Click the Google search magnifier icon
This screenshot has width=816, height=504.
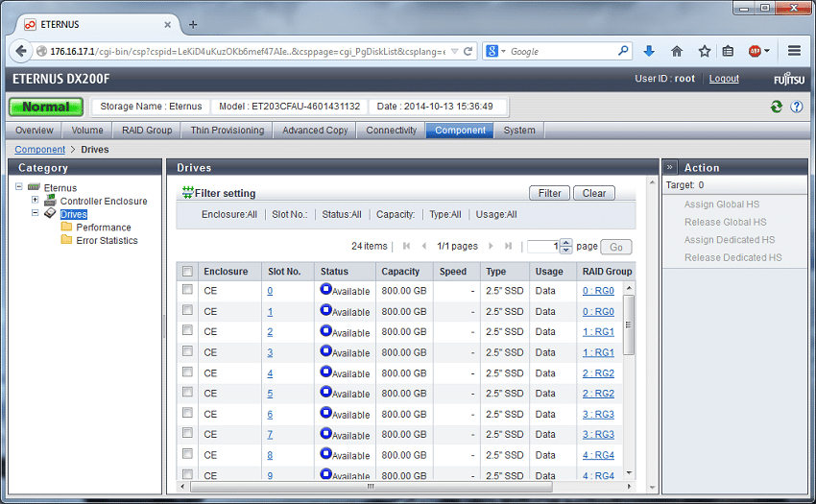[x=623, y=51]
